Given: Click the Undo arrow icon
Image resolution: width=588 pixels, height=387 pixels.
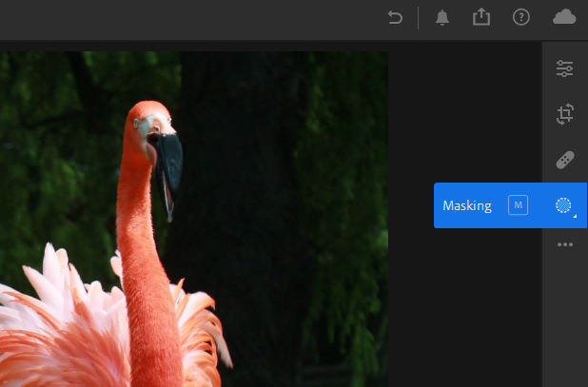Looking at the screenshot, I should click(x=395, y=17).
